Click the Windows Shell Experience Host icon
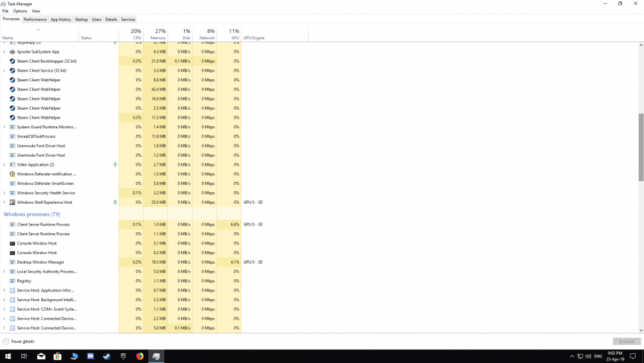The width and height of the screenshot is (644, 363). [x=12, y=202]
